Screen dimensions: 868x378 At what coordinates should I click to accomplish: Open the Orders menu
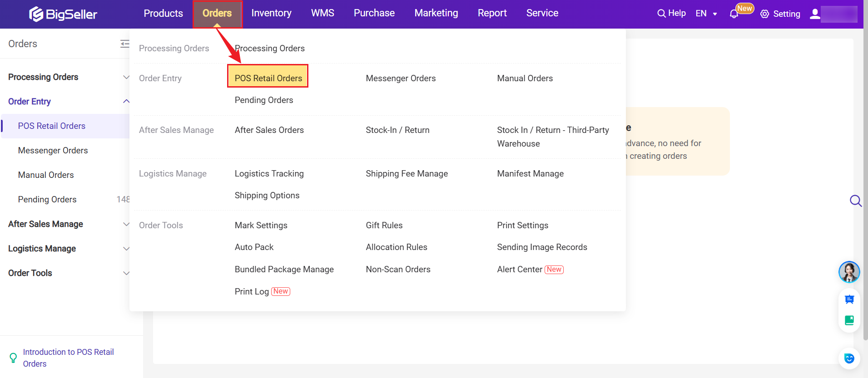[217, 13]
